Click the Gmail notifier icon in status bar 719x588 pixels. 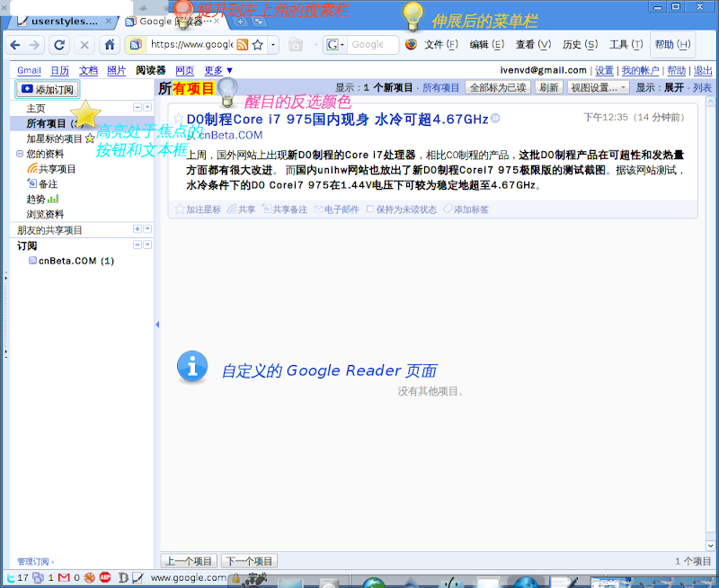[64, 578]
